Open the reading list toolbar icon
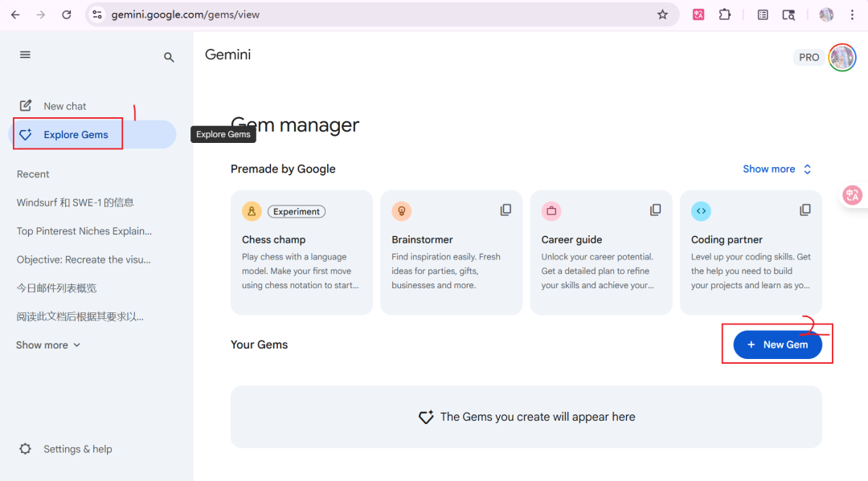The width and height of the screenshot is (868, 481). (x=763, y=15)
